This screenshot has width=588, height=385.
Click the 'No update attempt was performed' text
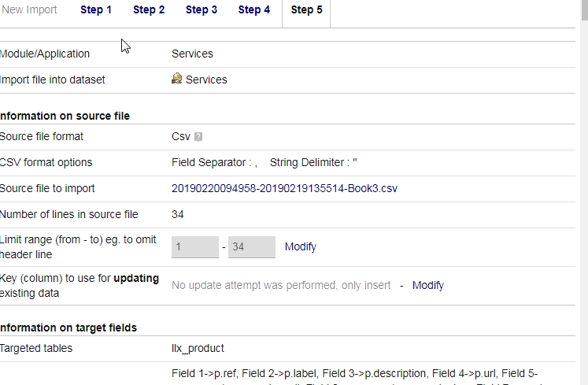point(281,285)
